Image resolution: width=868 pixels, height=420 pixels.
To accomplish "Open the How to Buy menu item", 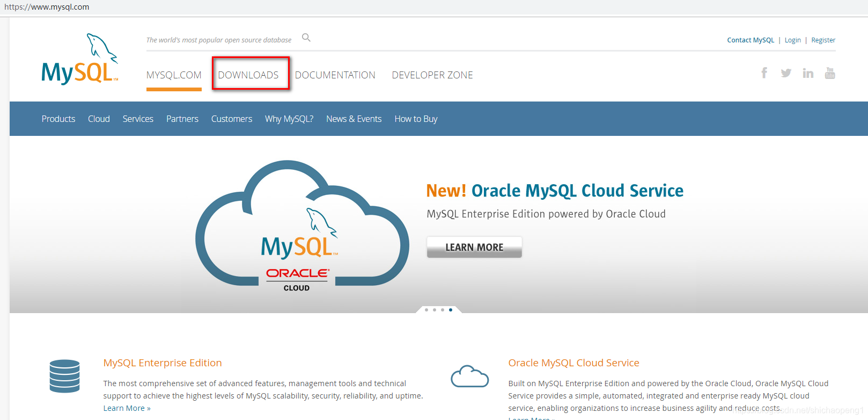I will pos(416,119).
